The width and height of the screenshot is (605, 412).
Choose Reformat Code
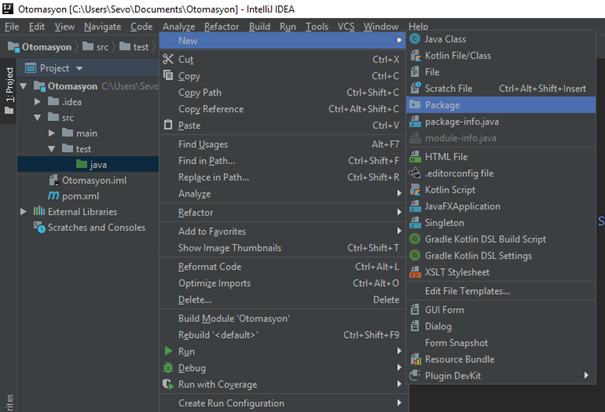pos(282,267)
